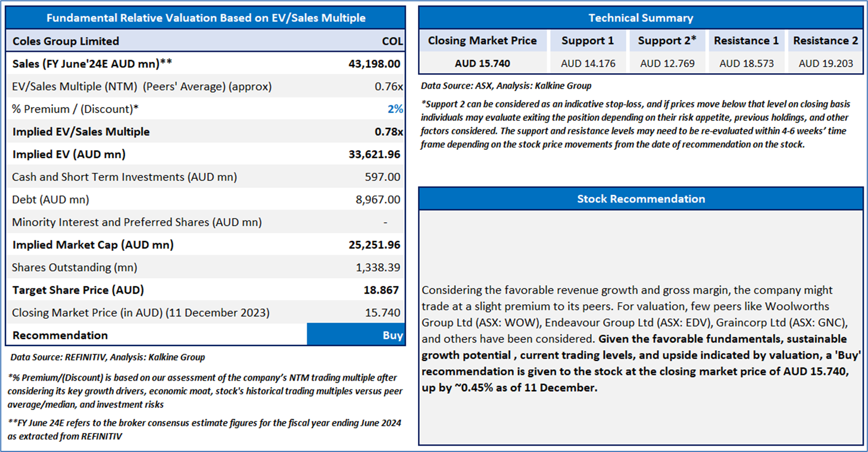Click the 'Recommendation' row label
The image size is (868, 452).
coord(60,335)
